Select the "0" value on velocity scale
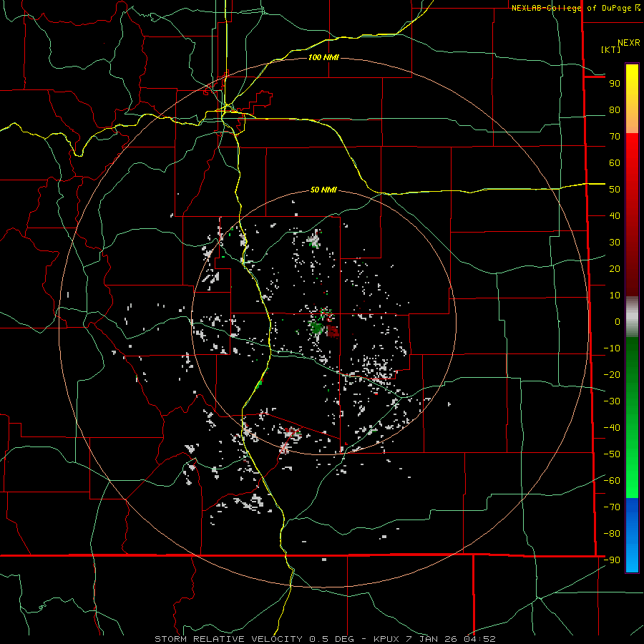Image resolution: width=644 pixels, height=644 pixels. click(618, 322)
